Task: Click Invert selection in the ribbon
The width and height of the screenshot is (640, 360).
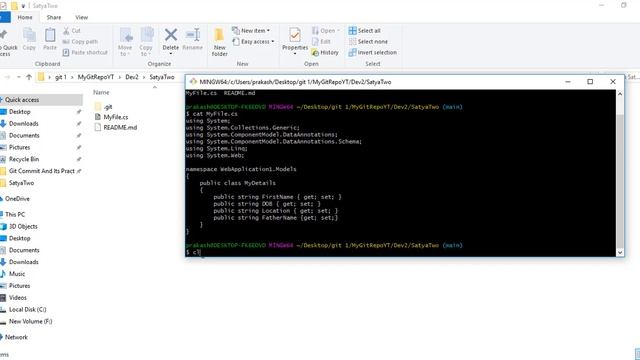Action: (x=373, y=53)
